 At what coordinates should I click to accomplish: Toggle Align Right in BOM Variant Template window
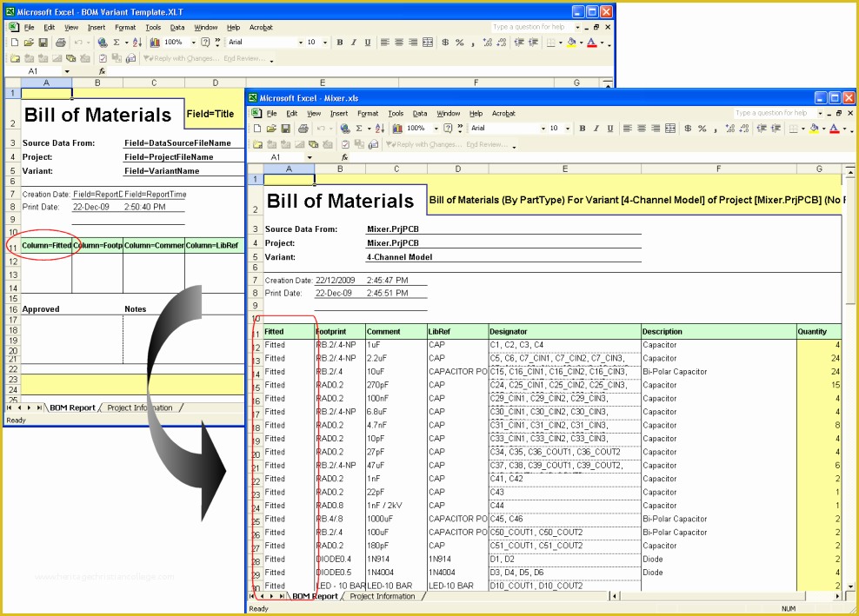click(413, 43)
